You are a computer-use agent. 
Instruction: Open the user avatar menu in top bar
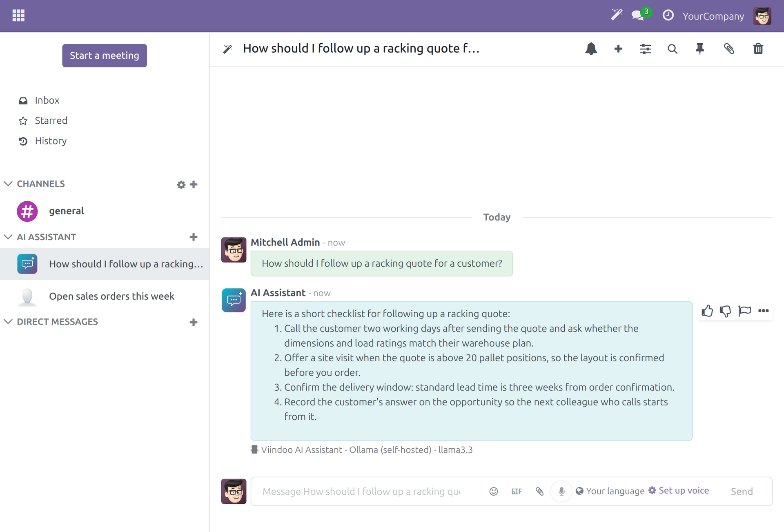(x=762, y=16)
